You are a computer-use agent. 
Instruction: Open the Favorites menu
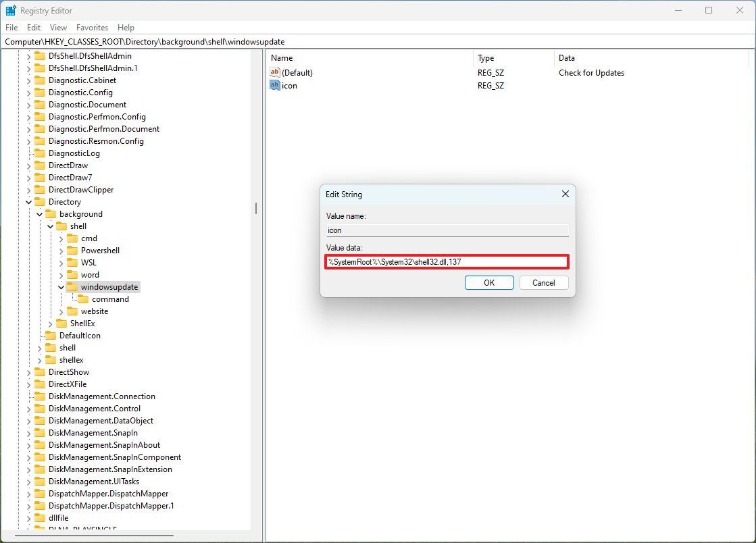pos(92,28)
